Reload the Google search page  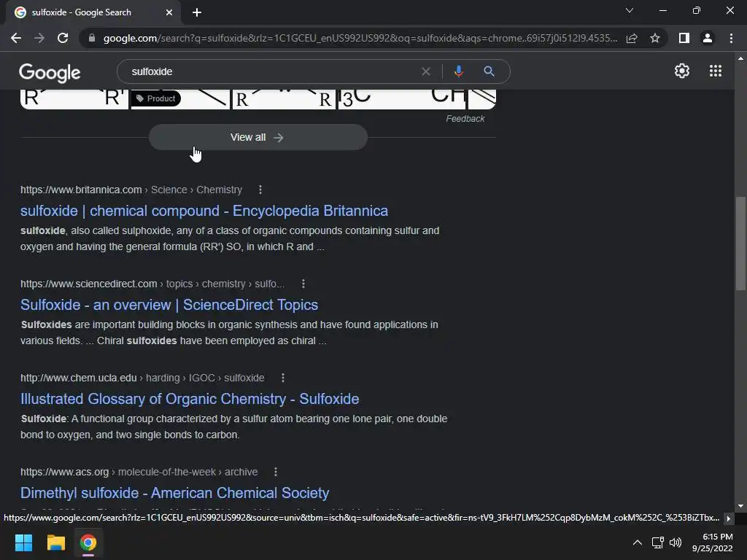pyautogui.click(x=63, y=38)
